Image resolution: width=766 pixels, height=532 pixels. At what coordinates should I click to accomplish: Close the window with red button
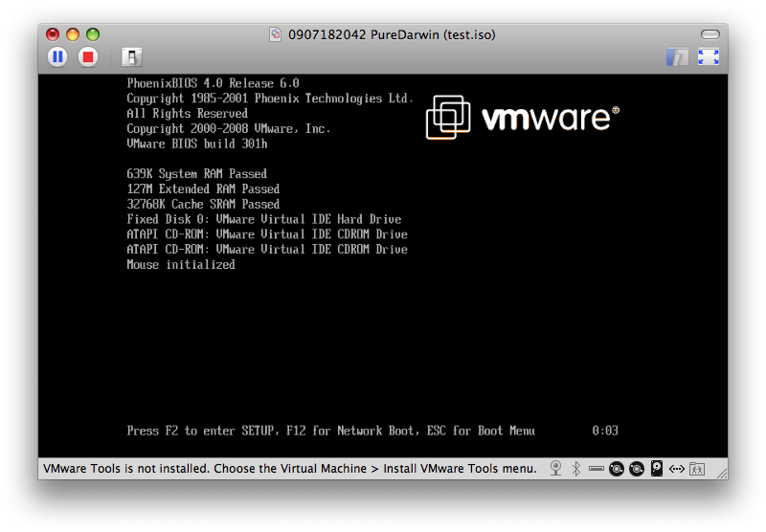pyautogui.click(x=53, y=34)
